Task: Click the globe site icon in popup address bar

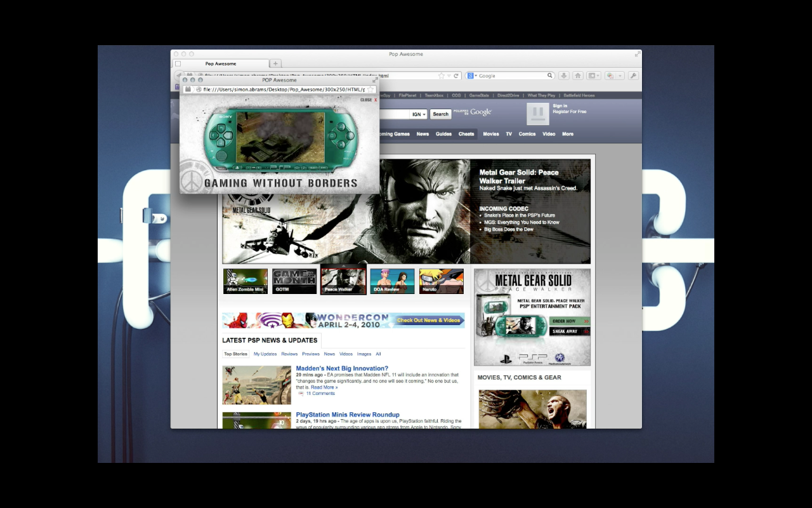Action: [198, 90]
